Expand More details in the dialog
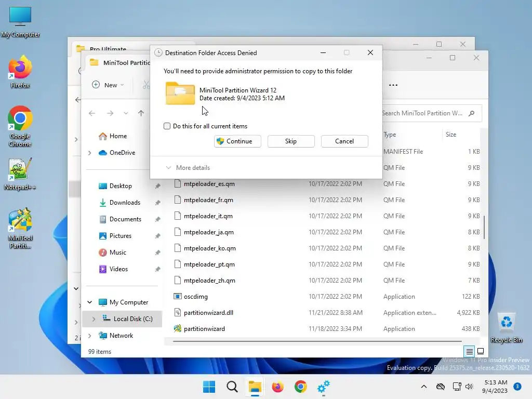Image resolution: width=532 pixels, height=399 pixels. 188,168
